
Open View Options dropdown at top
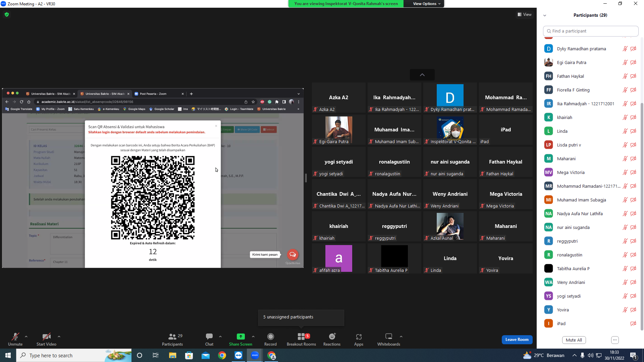tap(427, 4)
